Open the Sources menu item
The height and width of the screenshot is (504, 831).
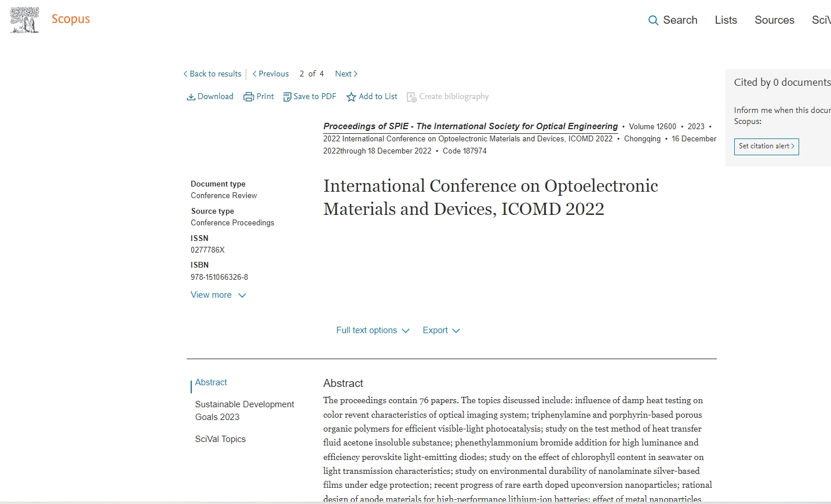click(774, 20)
